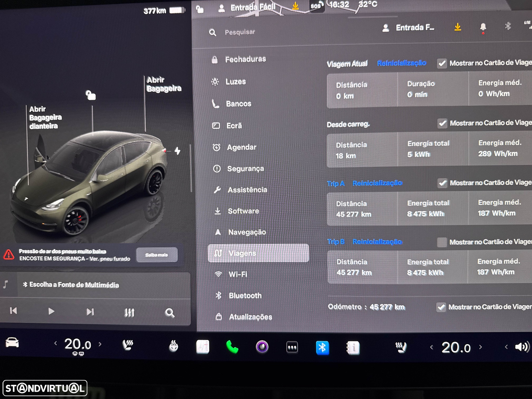Tap the unlock padlock above the car
532x399 pixels.
[x=91, y=95]
